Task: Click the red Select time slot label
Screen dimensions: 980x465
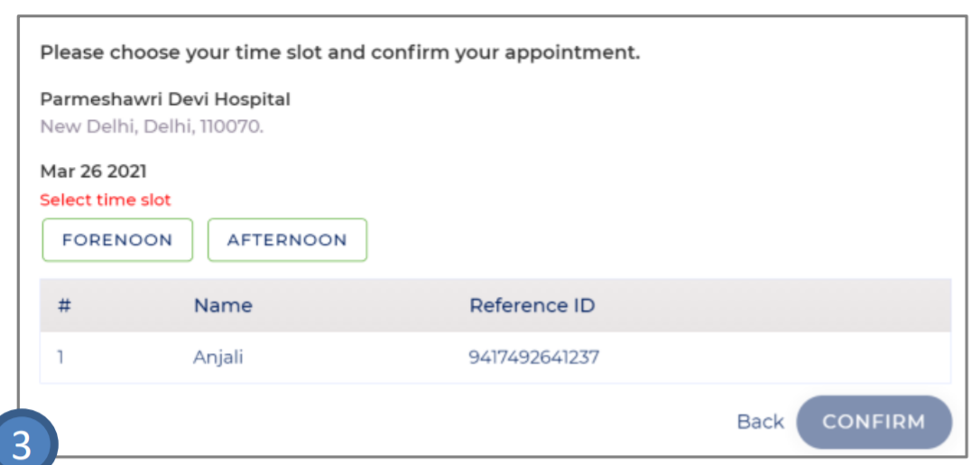Action: coord(106,200)
